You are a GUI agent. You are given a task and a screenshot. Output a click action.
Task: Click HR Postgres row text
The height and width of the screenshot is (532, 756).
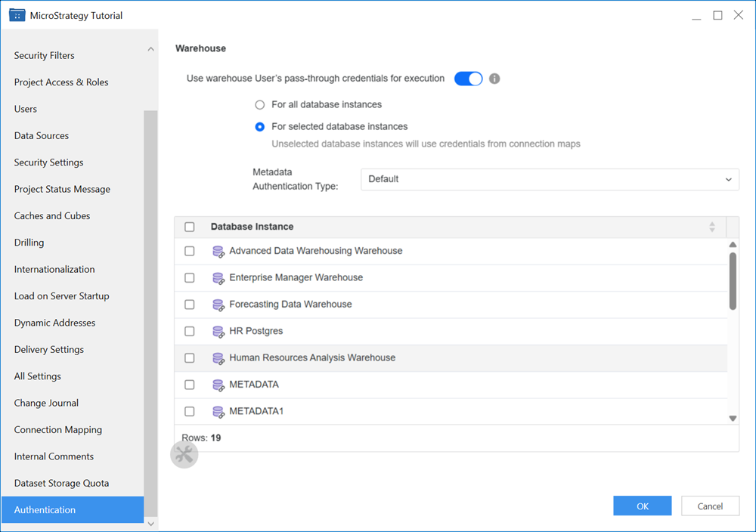(x=256, y=331)
